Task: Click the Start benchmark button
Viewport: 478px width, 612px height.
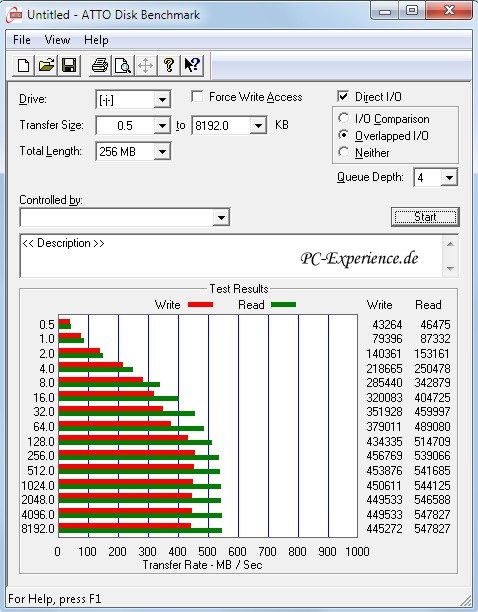Action: pyautogui.click(x=425, y=217)
